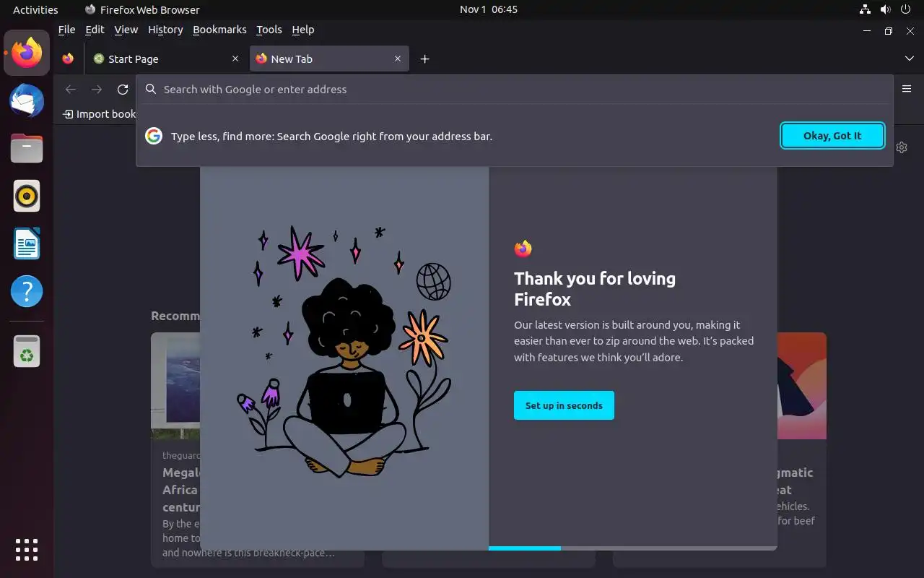This screenshot has height=578, width=924.
Task: Open the History menu
Action: [165, 30]
